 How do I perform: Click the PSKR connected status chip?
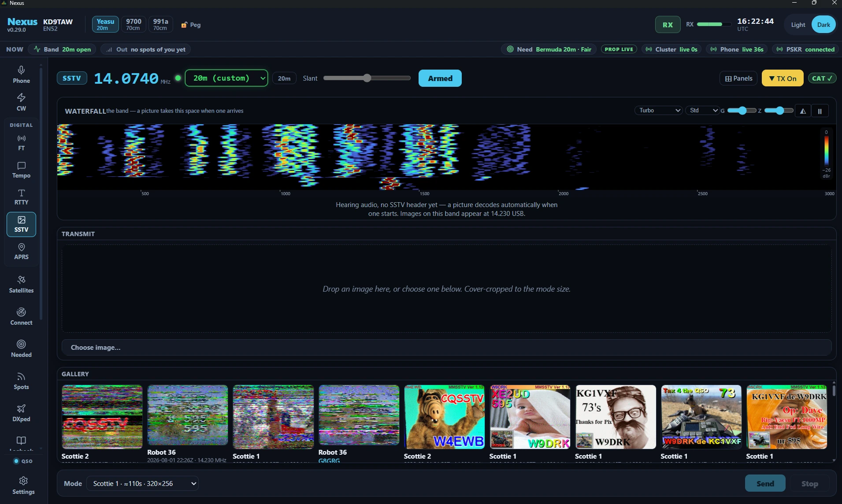[x=805, y=49]
